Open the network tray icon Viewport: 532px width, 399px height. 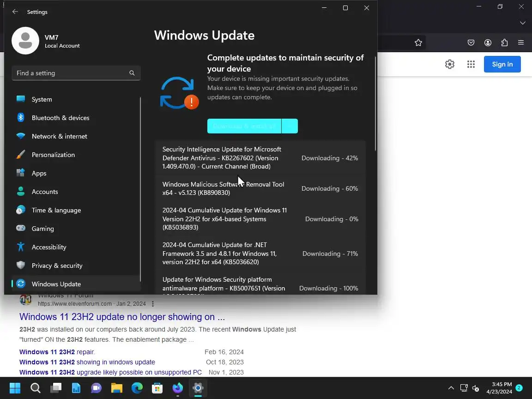[x=464, y=388]
